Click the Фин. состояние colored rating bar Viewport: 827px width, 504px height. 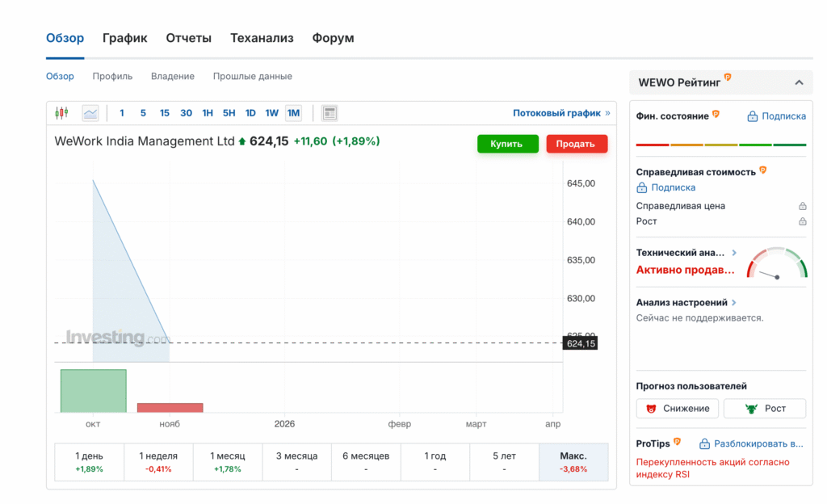tap(720, 145)
